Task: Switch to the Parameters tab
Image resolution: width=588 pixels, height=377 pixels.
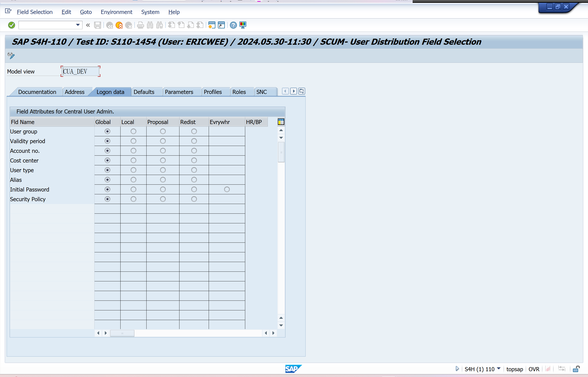Action: click(179, 92)
